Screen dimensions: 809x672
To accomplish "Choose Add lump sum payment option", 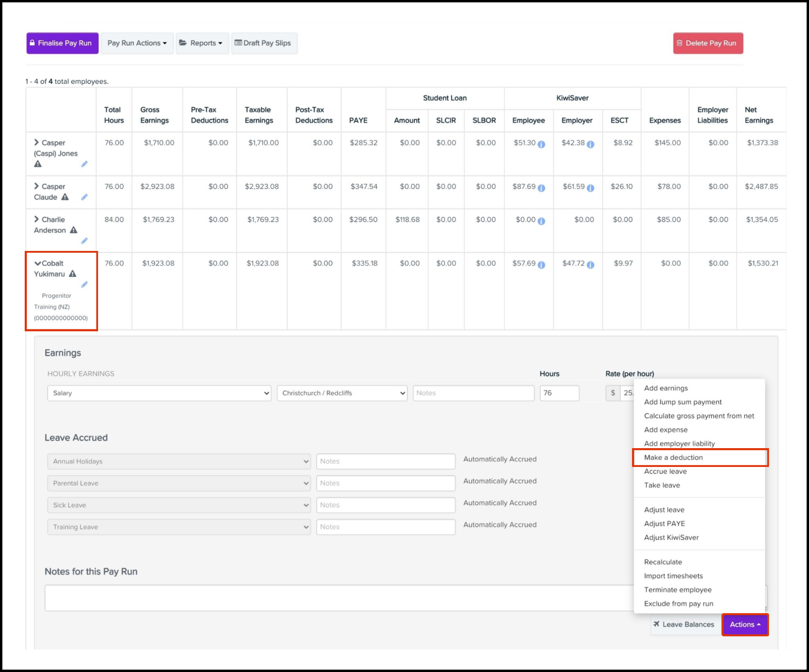I will point(683,402).
